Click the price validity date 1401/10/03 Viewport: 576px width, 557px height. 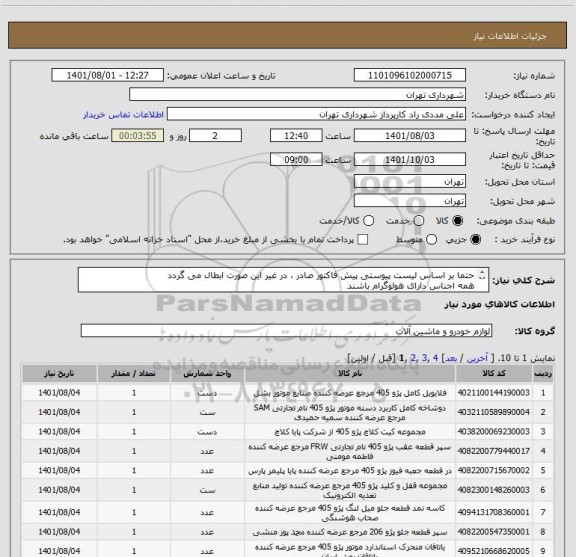[x=410, y=159]
